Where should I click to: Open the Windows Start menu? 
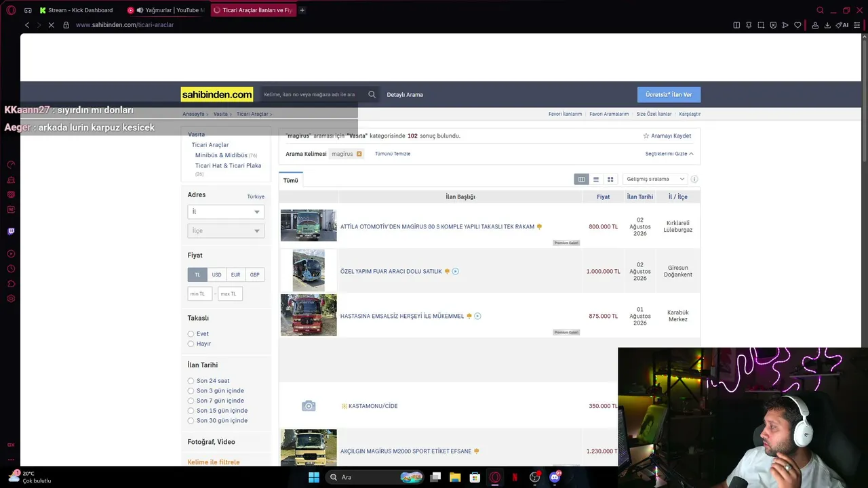pyautogui.click(x=314, y=477)
